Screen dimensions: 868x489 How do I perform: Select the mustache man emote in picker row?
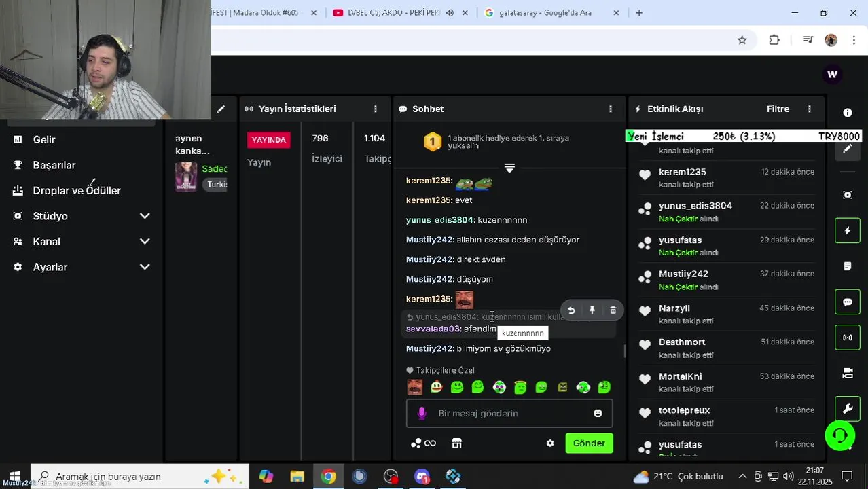tap(415, 387)
